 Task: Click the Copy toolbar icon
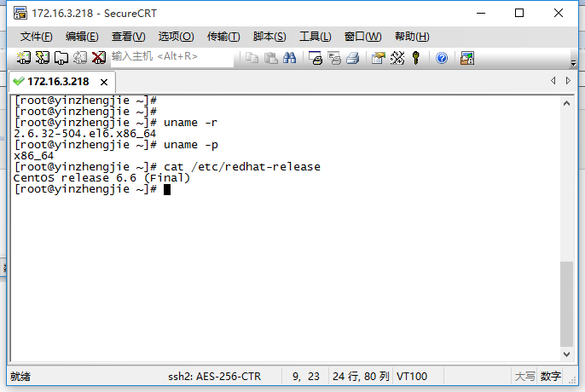pyautogui.click(x=252, y=58)
